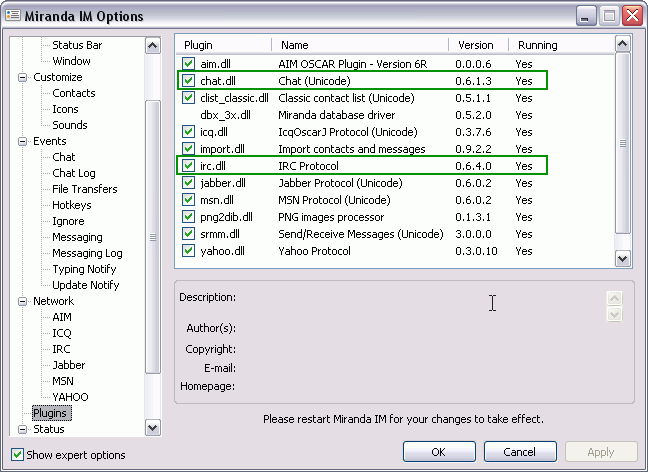Screen dimensions: 648x472
Task: Collapse the Events tree node
Action: (22, 141)
